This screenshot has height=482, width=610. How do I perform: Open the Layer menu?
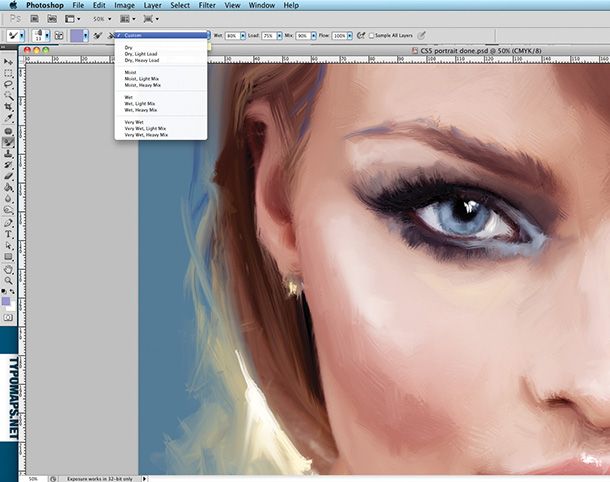[x=152, y=5]
